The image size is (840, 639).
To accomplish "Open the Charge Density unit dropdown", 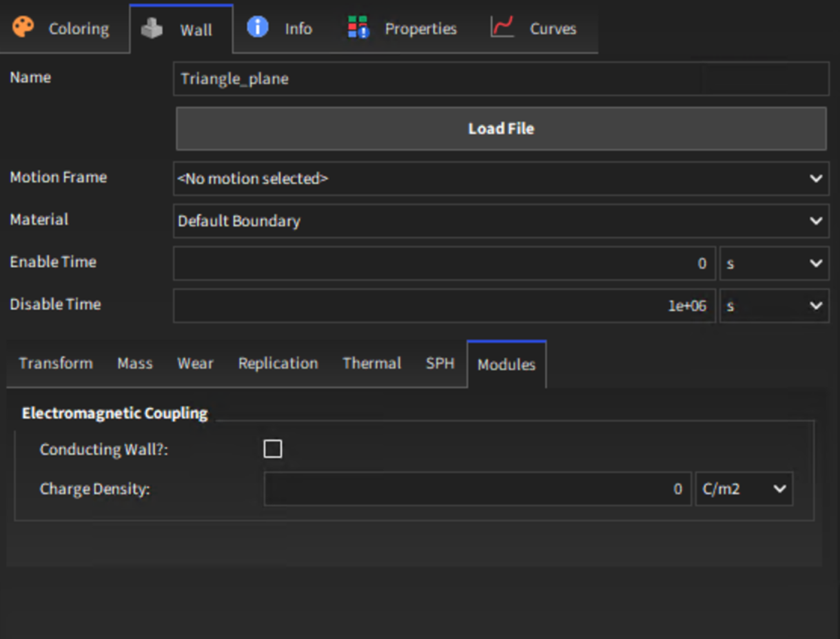I will click(x=743, y=489).
